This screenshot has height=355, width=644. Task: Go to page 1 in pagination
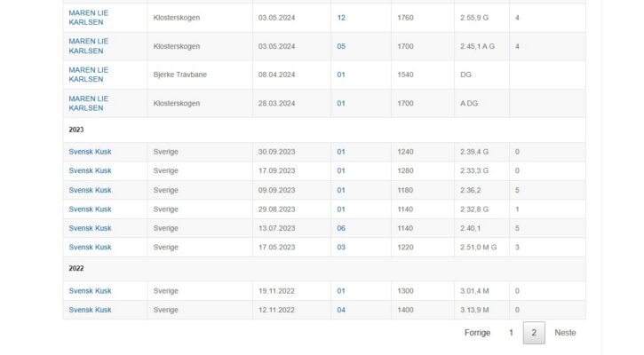click(511, 333)
